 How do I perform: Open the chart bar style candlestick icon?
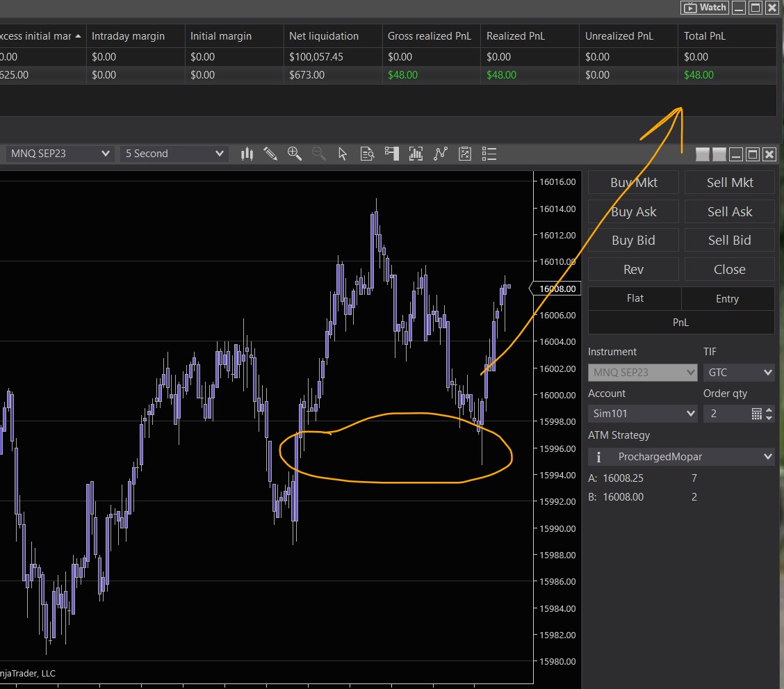(247, 154)
